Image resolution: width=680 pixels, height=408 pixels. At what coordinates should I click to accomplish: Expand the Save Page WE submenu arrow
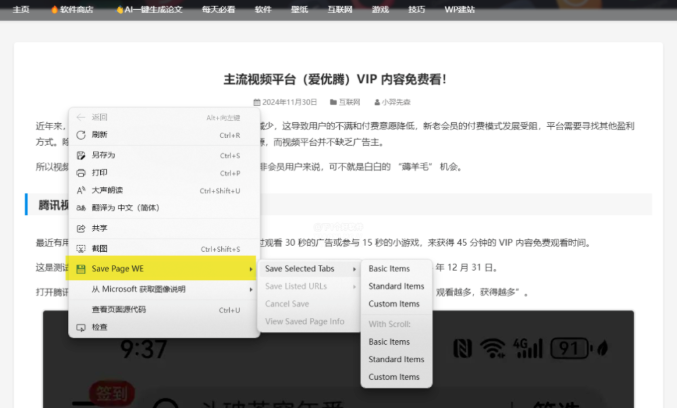pyautogui.click(x=250, y=269)
